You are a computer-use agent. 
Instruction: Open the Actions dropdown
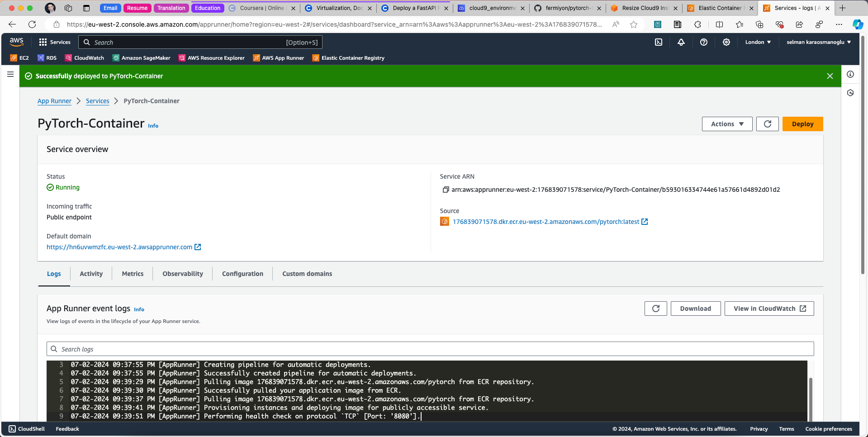click(727, 124)
